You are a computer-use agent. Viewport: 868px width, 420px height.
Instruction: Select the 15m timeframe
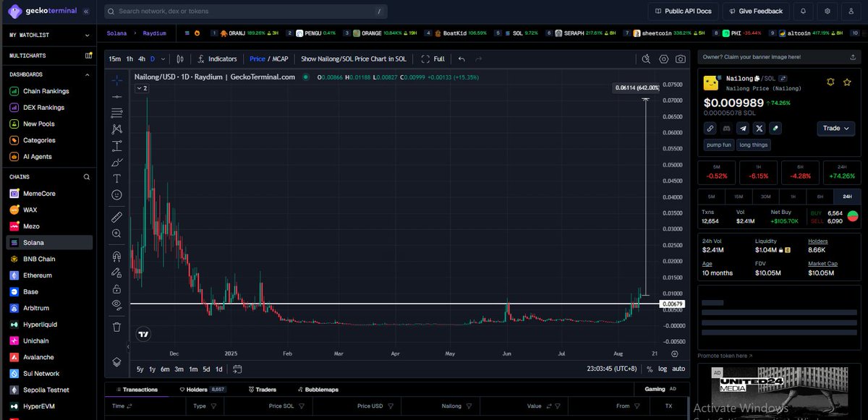[115, 59]
